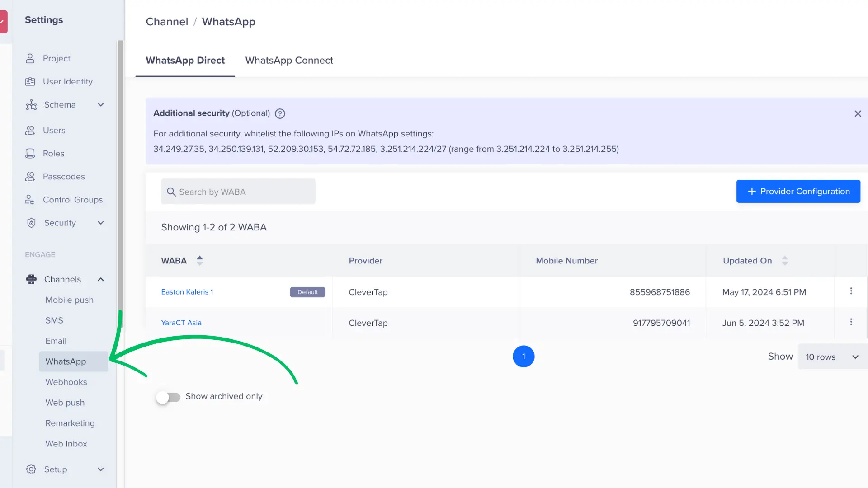Expand the Security section chevron
Image resolution: width=868 pixels, height=488 pixels.
pyautogui.click(x=101, y=223)
